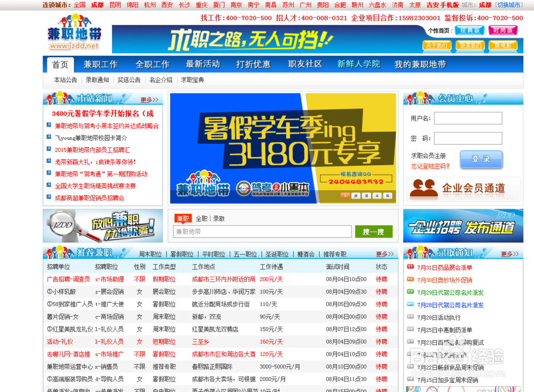
Task: Click 更多 in the 录取通知 panel
Action: click(x=510, y=254)
